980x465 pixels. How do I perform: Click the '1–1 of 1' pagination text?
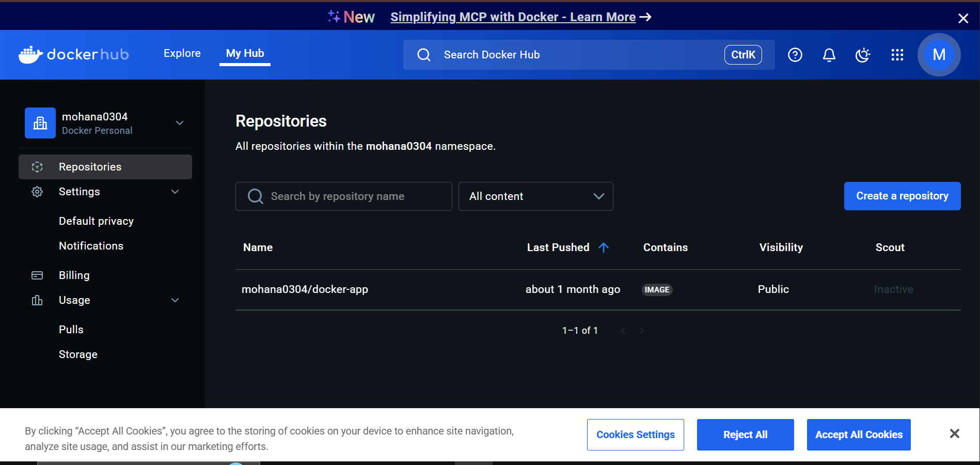point(580,331)
